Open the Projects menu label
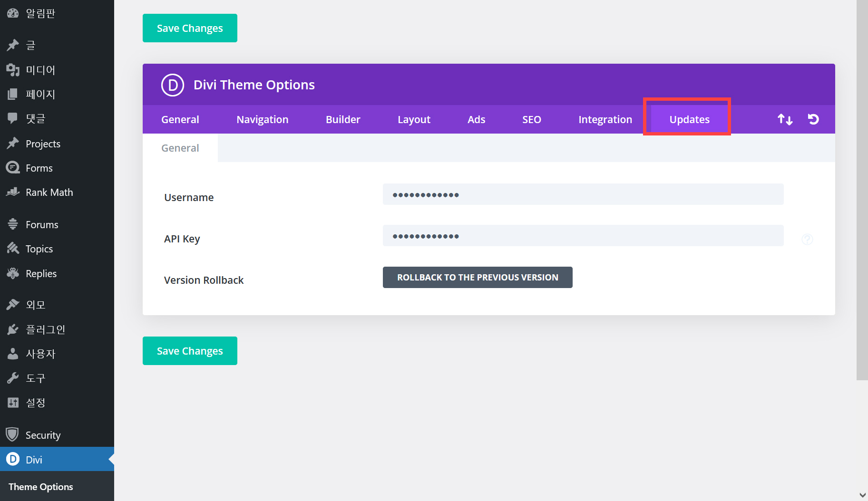Image resolution: width=868 pixels, height=501 pixels. [x=43, y=144]
